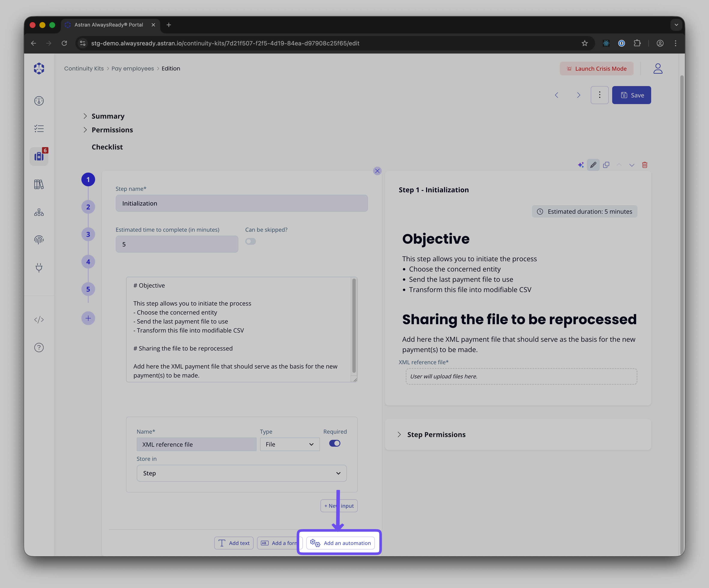The image size is (709, 588).
Task: Click Launch Crisis Mode button
Action: pyautogui.click(x=597, y=69)
